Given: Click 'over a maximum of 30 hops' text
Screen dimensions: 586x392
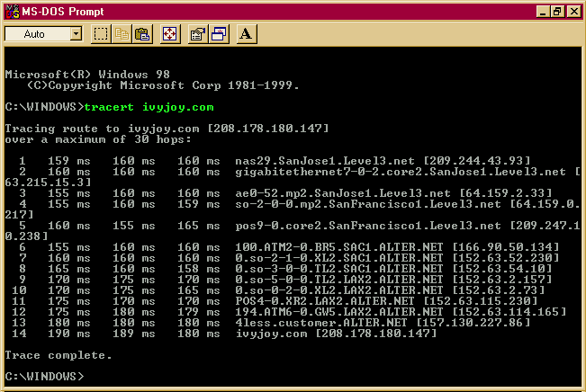Looking at the screenshot, I should click(x=98, y=139).
